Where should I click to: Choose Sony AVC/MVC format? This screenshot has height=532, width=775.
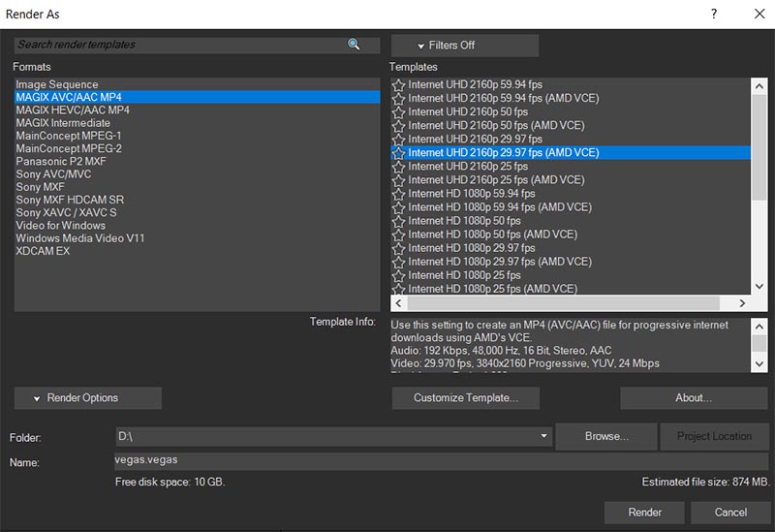tap(198, 174)
